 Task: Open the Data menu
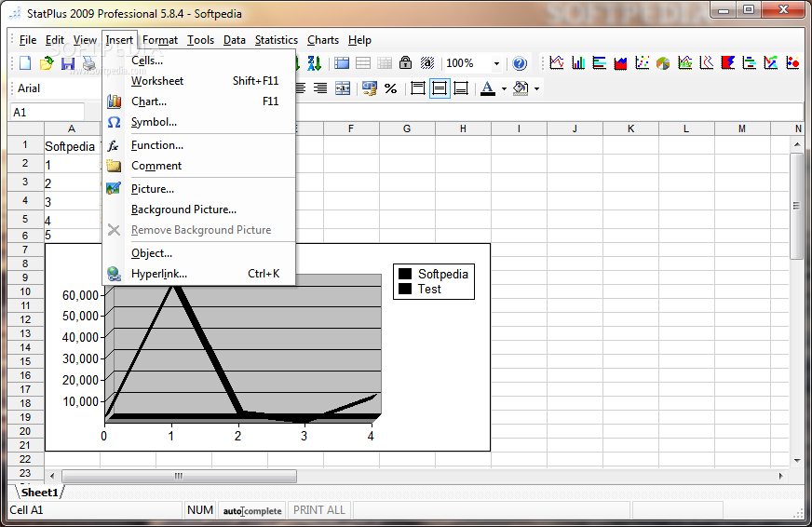(234, 40)
